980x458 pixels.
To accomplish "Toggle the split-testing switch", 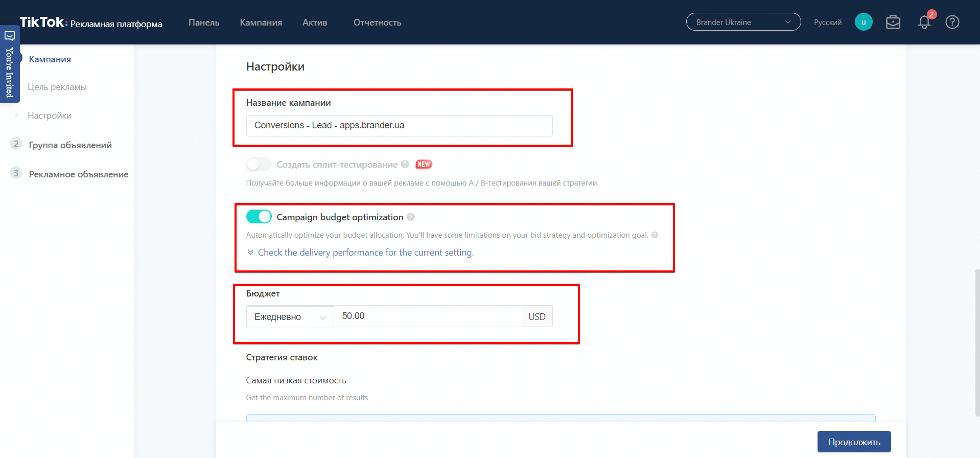I will coord(259,165).
